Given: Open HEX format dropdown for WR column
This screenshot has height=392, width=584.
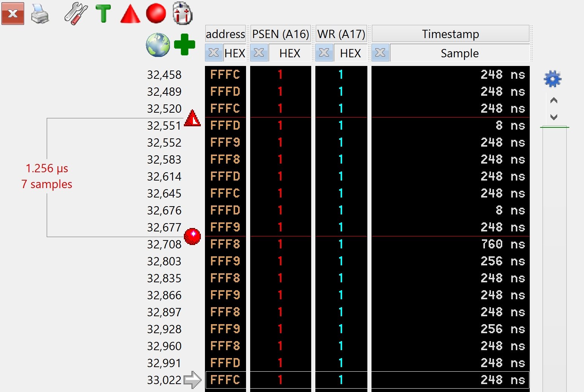Looking at the screenshot, I should [x=350, y=53].
